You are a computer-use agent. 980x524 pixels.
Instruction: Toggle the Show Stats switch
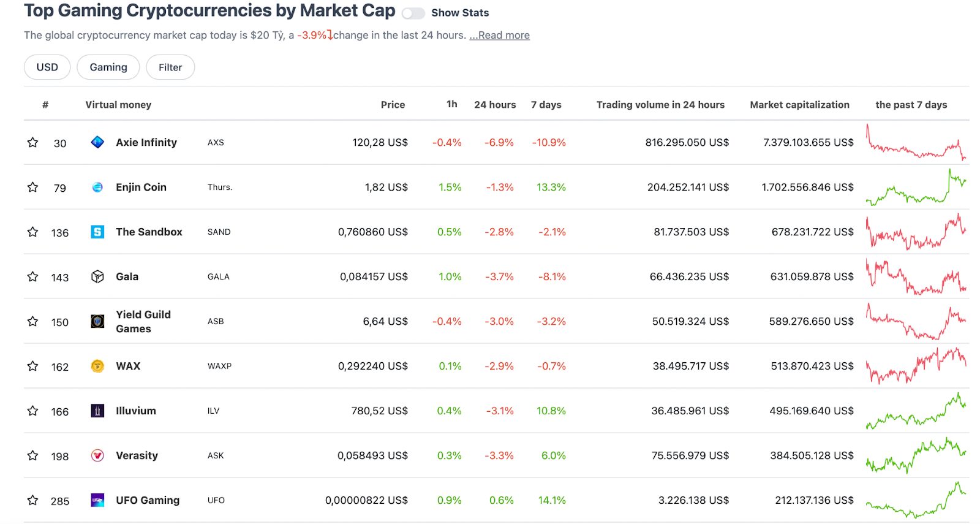[413, 13]
